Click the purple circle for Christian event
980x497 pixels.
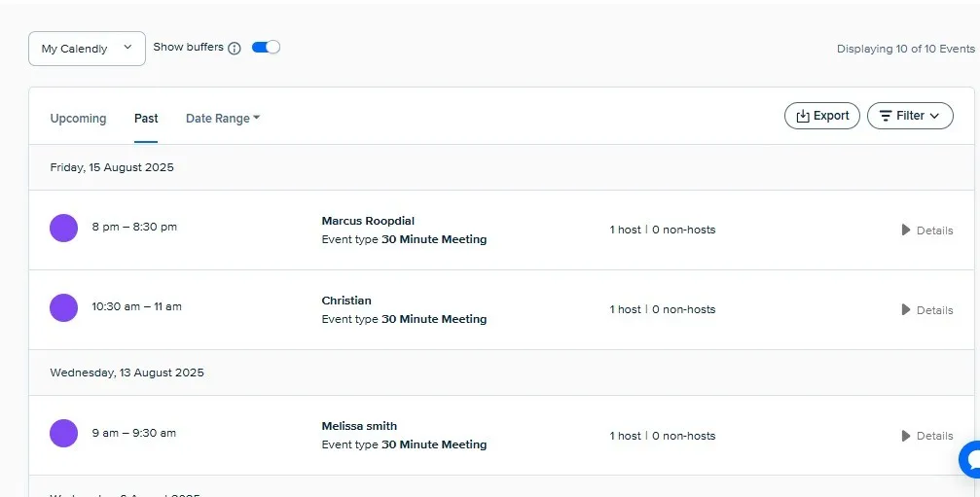(63, 307)
